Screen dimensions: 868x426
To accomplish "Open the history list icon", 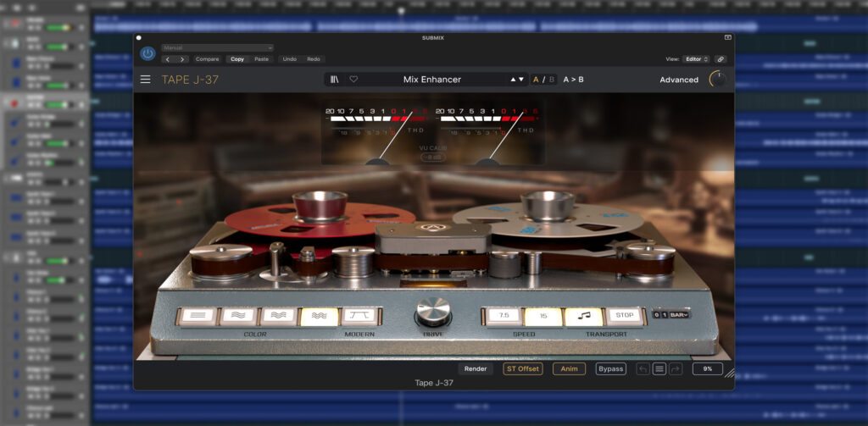I will click(659, 369).
